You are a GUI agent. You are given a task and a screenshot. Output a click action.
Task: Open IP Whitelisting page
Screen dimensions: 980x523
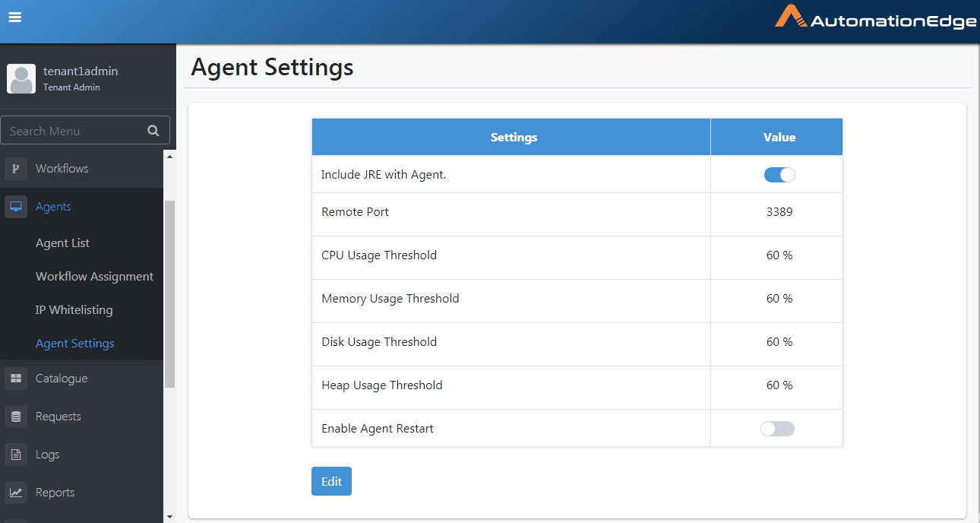point(74,310)
